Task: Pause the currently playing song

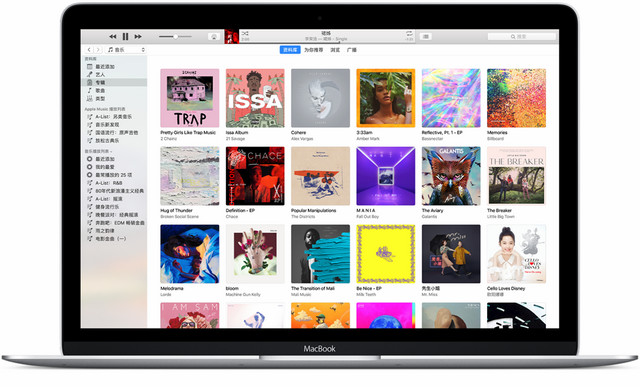Action: coord(125,36)
